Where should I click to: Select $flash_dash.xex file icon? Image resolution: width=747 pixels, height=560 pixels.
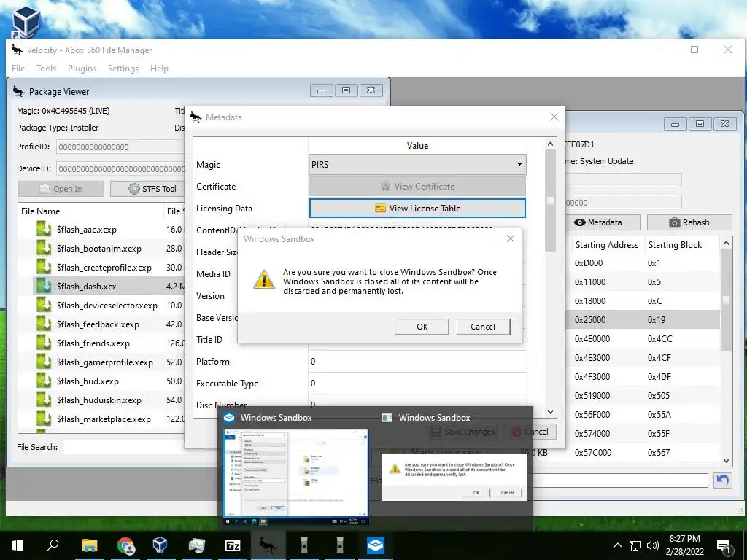tap(44, 286)
